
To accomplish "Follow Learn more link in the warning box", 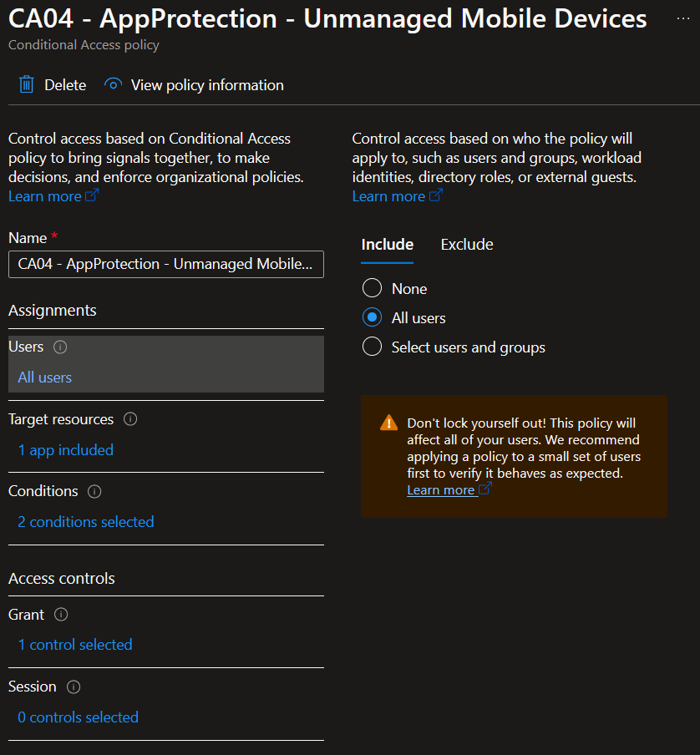I will click(x=441, y=490).
